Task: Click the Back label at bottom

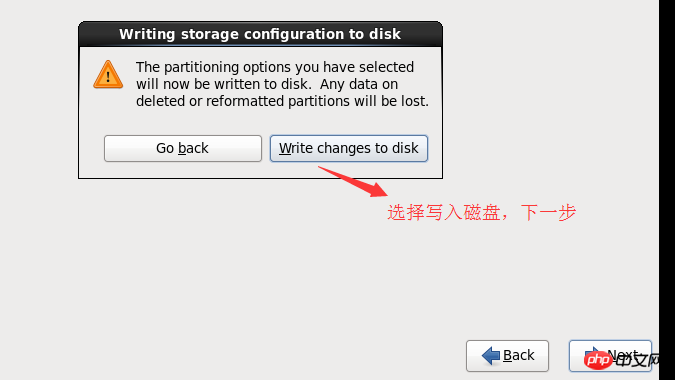Action: pos(518,355)
